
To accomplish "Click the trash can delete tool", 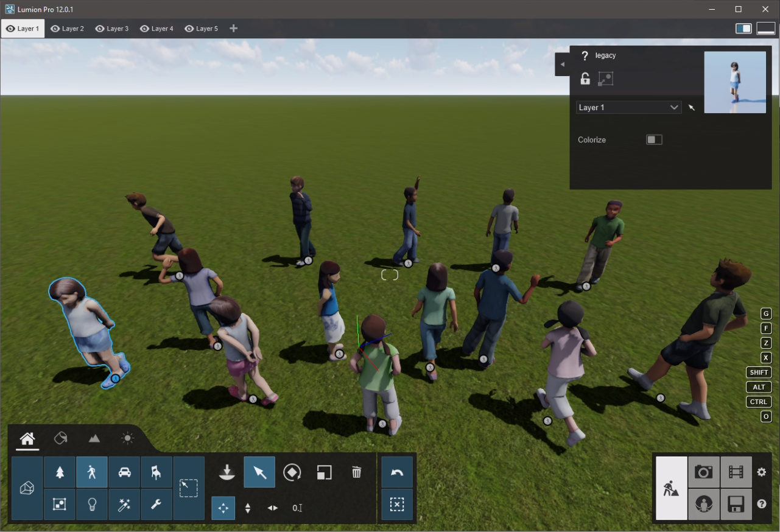I will pyautogui.click(x=357, y=472).
